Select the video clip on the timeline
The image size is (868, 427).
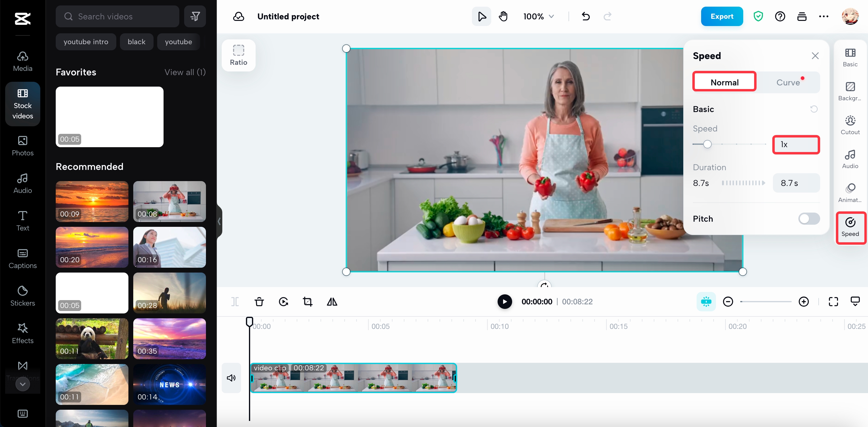point(353,378)
